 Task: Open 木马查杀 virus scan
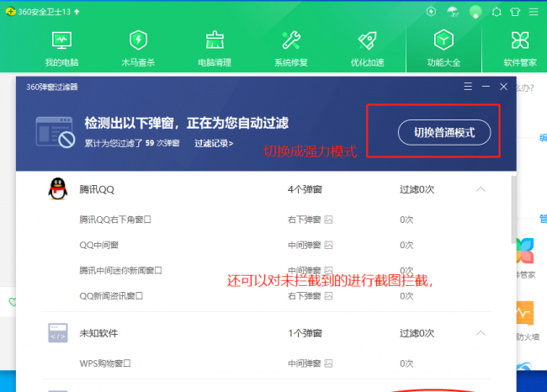(x=138, y=49)
